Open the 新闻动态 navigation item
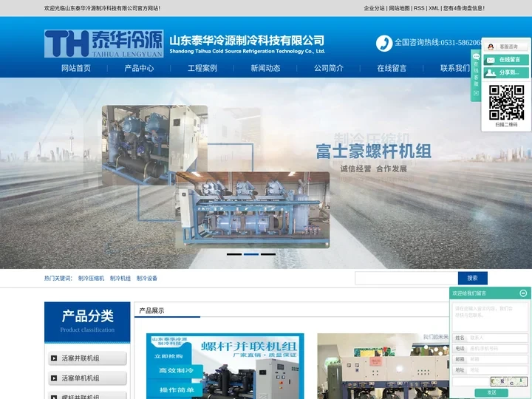532x399 pixels. click(x=265, y=68)
